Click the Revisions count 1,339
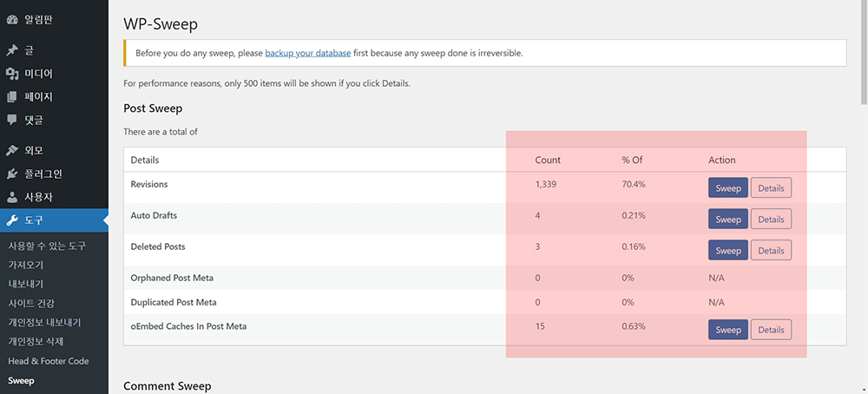Viewport: 868px width, 394px height. coord(545,184)
